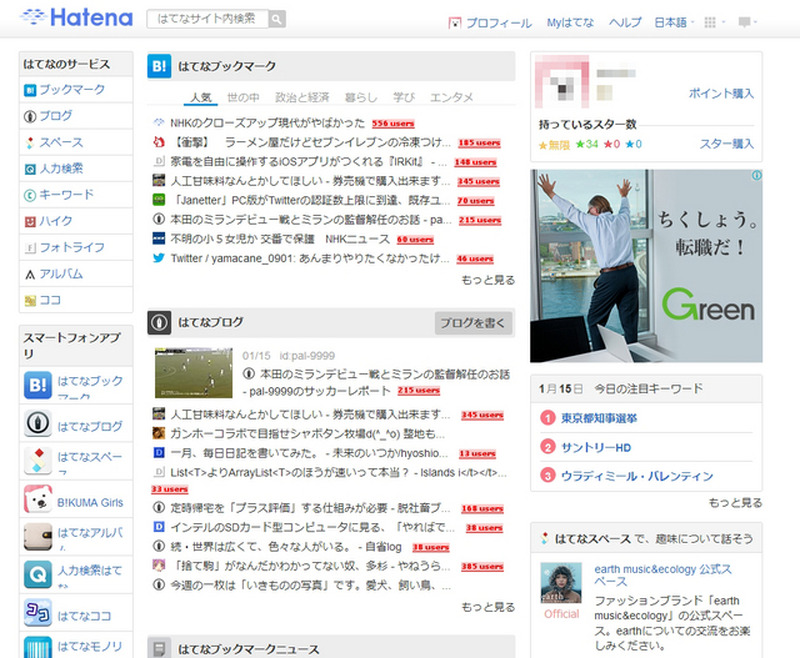Open the 人力検索 service icon in sidebar
The height and width of the screenshot is (658, 800).
[30, 168]
